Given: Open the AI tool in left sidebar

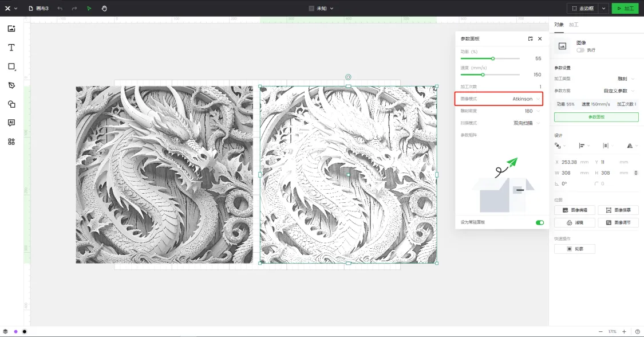Looking at the screenshot, I should pos(11,123).
